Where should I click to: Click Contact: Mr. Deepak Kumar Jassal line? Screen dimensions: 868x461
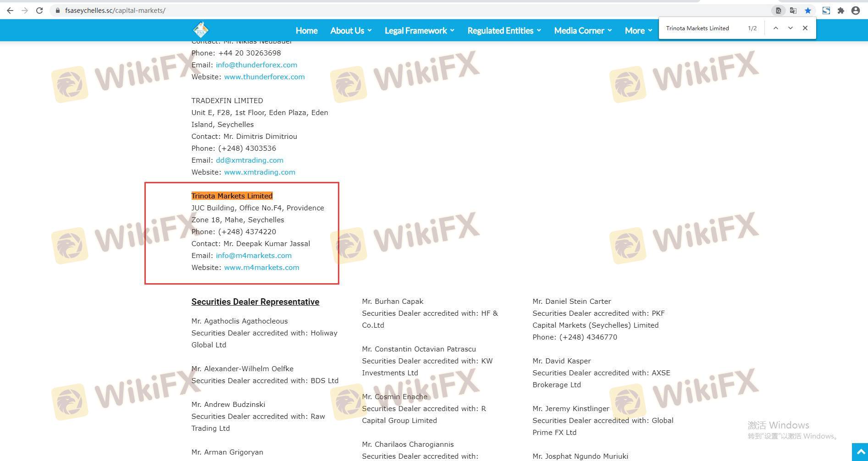tap(251, 244)
